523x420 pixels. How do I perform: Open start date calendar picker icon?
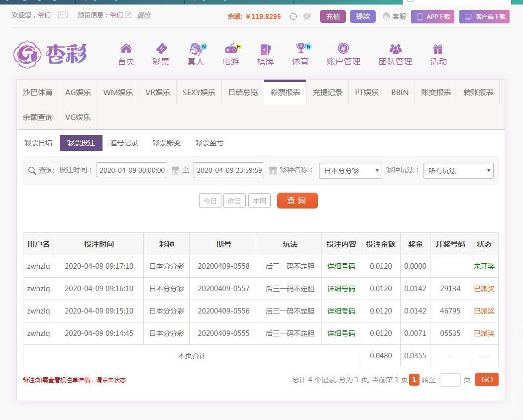pyautogui.click(x=175, y=170)
